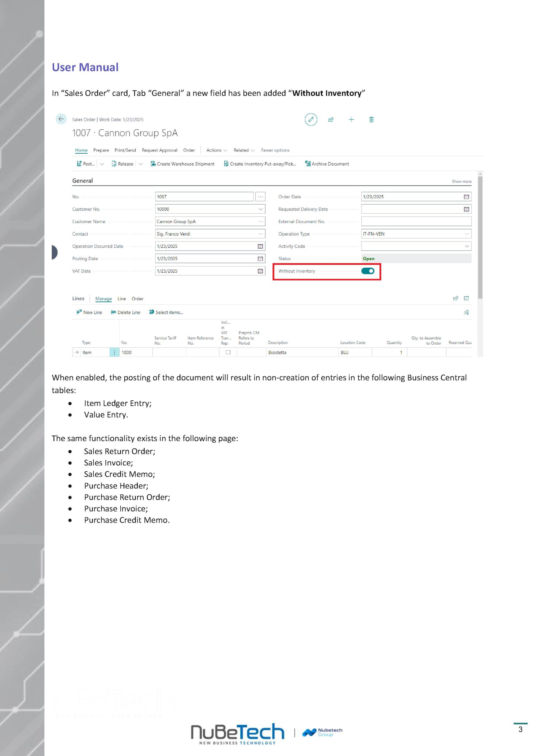Click Show more in General

pos(461,181)
